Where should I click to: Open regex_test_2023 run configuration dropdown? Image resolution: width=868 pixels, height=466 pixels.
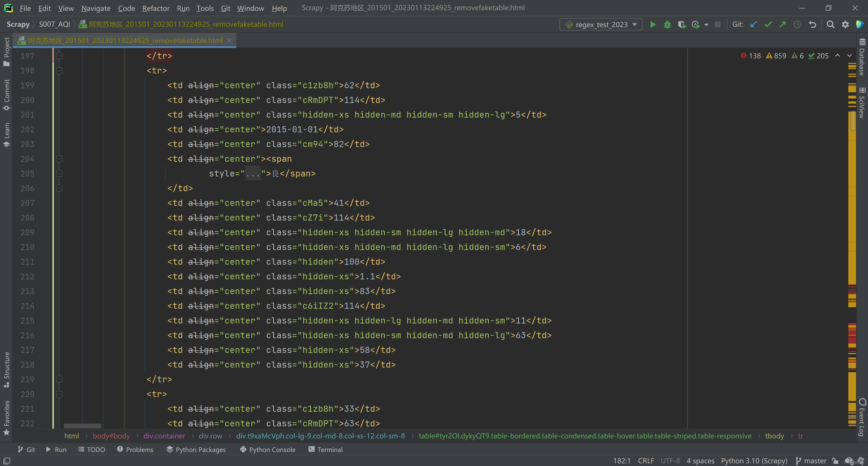coord(601,24)
